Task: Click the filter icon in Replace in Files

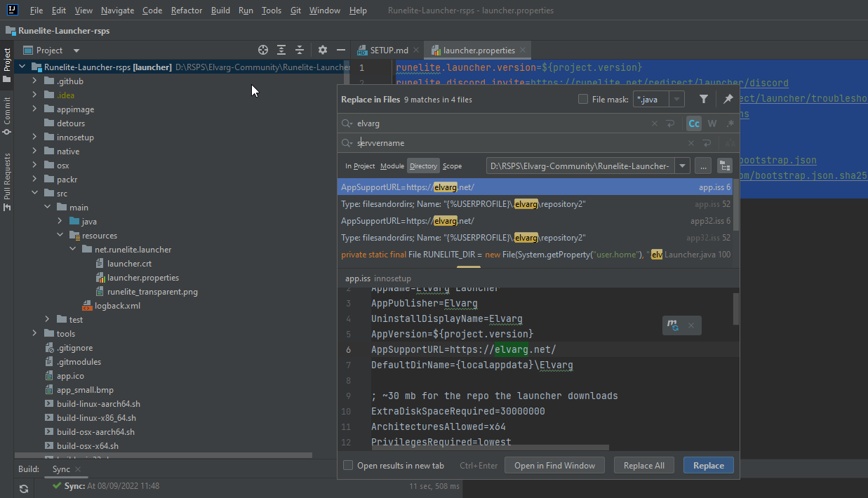Action: click(704, 99)
